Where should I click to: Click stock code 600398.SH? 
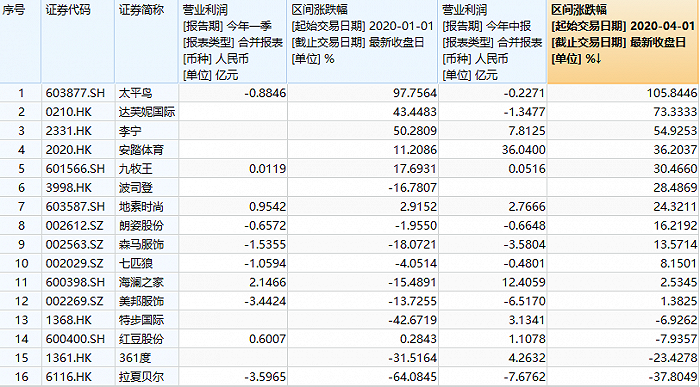pos(75,282)
